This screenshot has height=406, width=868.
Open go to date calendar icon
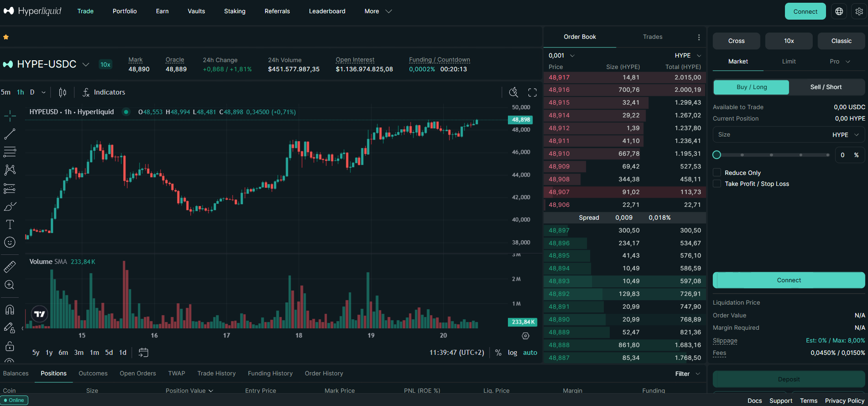(143, 353)
